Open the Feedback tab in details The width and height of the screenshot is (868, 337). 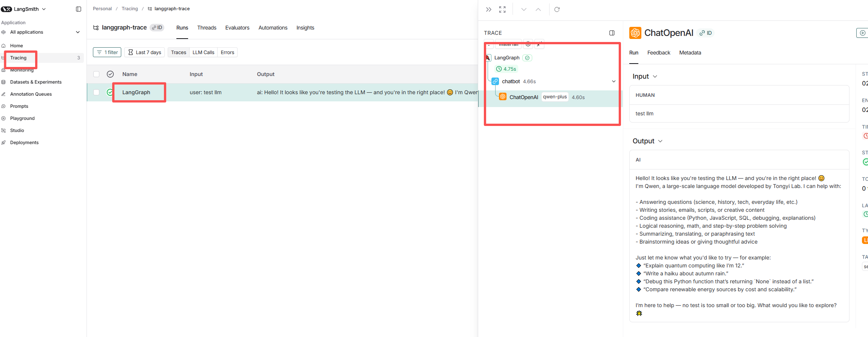pos(659,53)
